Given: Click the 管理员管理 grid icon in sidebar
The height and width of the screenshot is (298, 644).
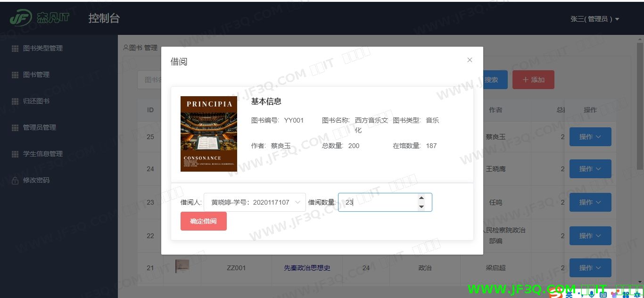Looking at the screenshot, I should (15, 127).
